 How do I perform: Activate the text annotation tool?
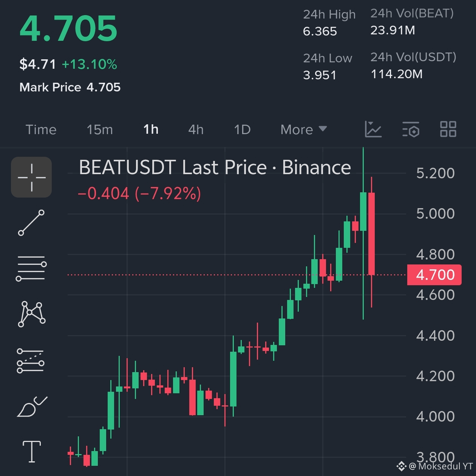coord(32,452)
